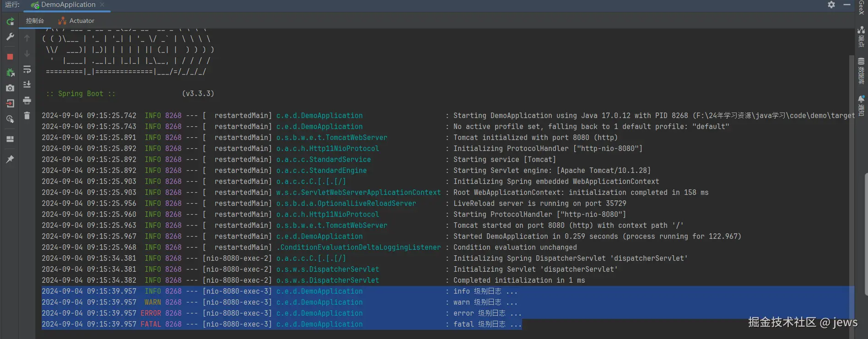Click the red-arrow exit icon
The height and width of the screenshot is (339, 868).
10,103
